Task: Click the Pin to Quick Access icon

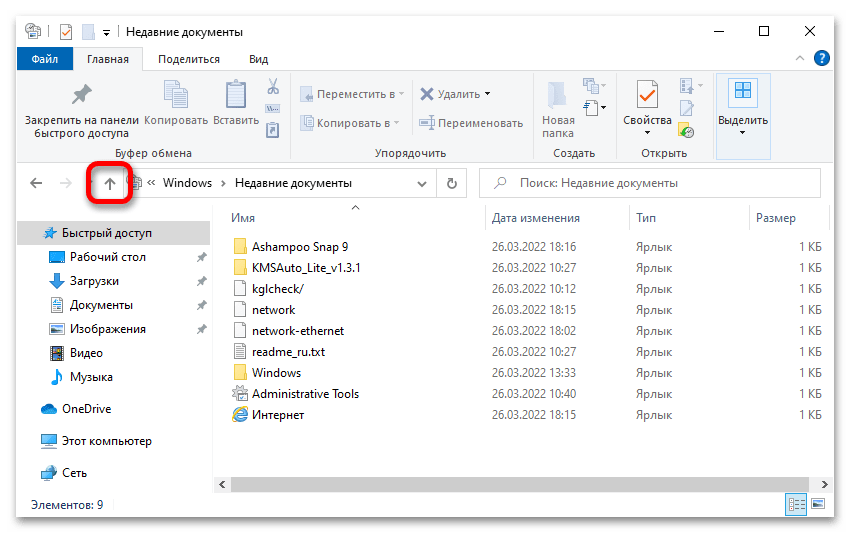Action: pos(82,96)
